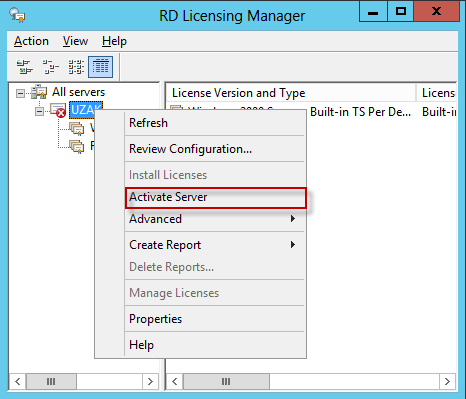The height and width of the screenshot is (399, 466).
Task: Select the second license pack icon under UZAK
Action: [x=77, y=146]
